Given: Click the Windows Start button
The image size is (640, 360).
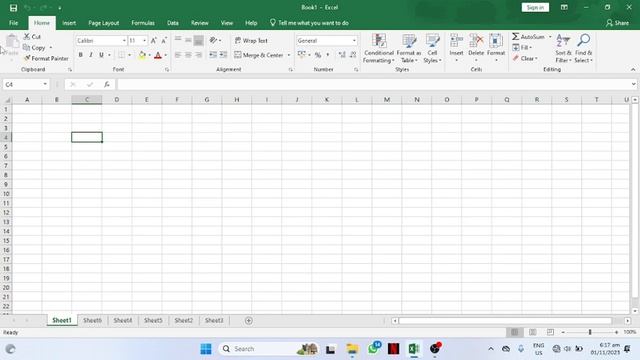Looking at the screenshot, I should (206, 349).
